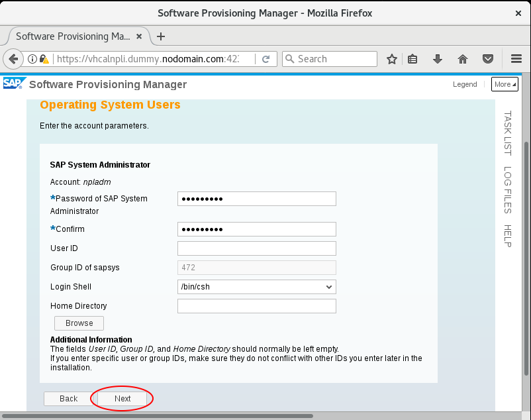
Task: Open the Firefox hamburger menu
Action: point(516,59)
